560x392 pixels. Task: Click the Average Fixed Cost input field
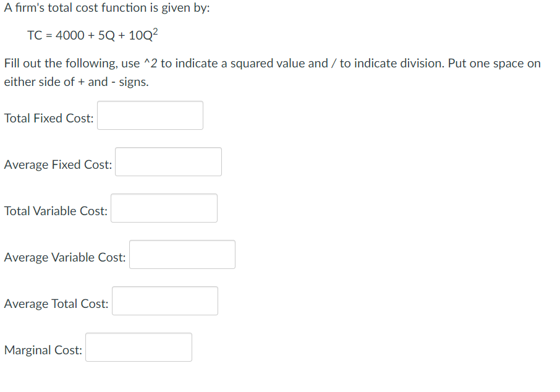[168, 161]
